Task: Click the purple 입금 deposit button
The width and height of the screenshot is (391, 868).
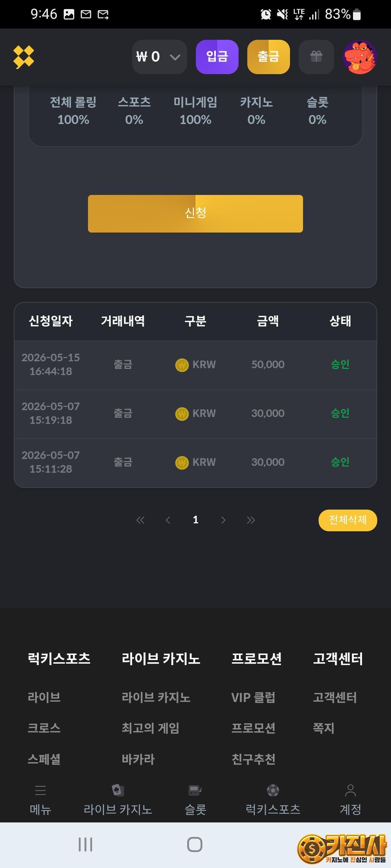Action: click(217, 57)
